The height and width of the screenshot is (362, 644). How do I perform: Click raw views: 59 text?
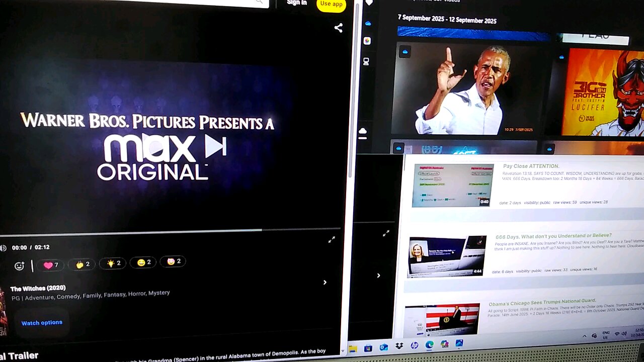coord(561,202)
